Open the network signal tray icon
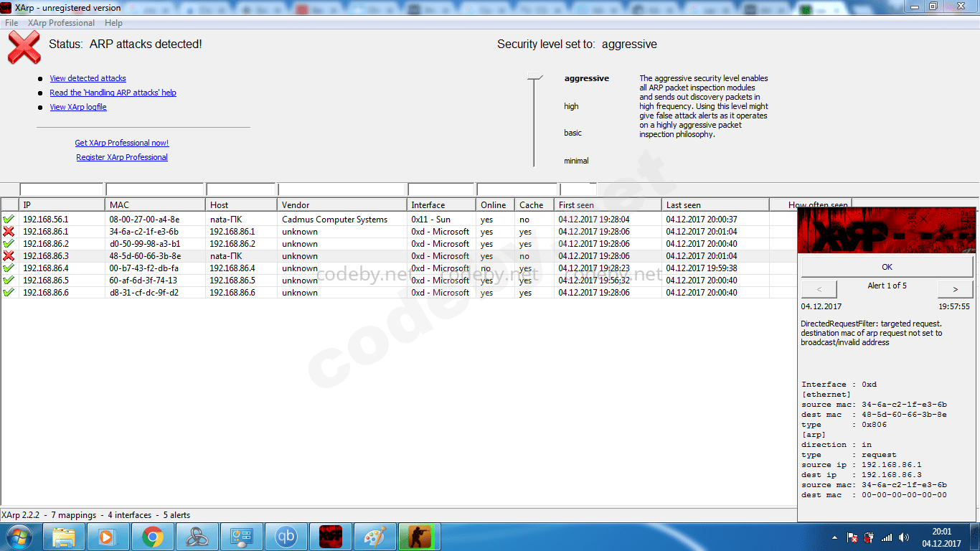 click(x=887, y=537)
